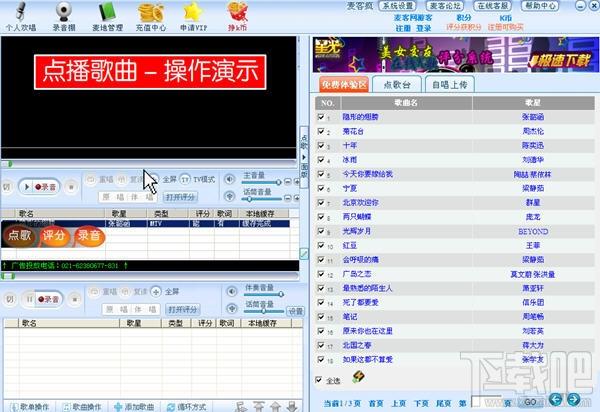600x412 pixels.
Task: Click TV模式 icon in upper player
Action: (x=185, y=179)
